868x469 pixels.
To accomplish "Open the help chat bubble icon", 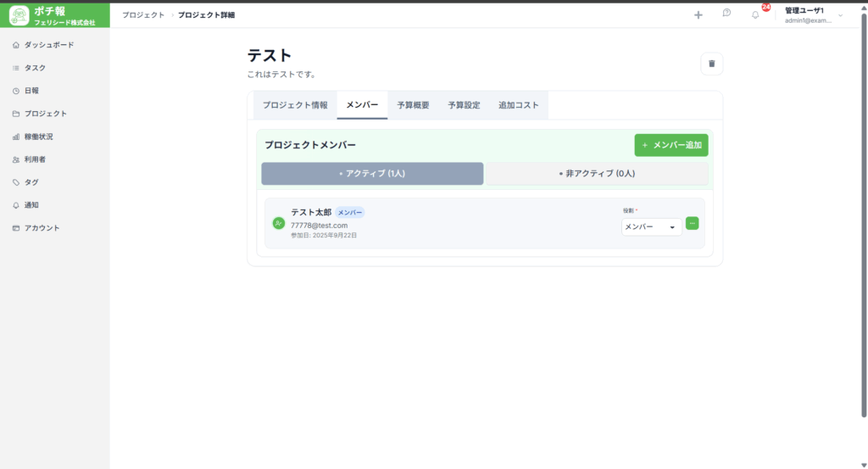I will click(726, 14).
